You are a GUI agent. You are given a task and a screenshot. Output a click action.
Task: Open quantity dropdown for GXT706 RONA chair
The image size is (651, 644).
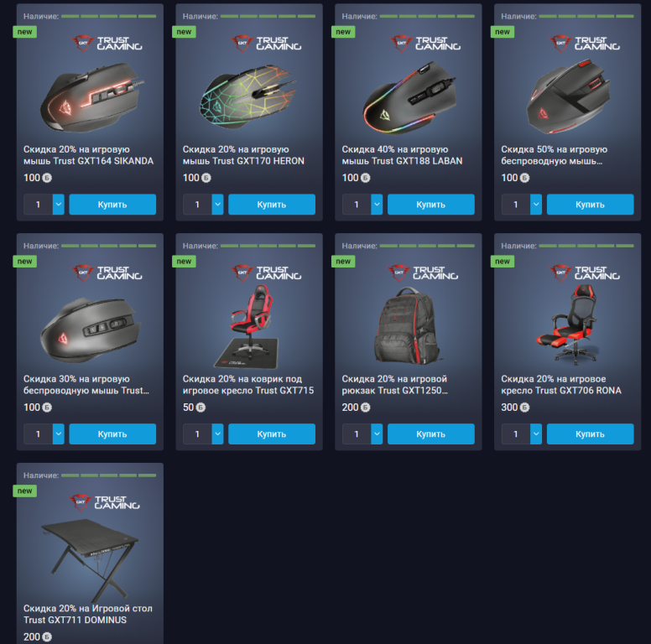click(x=536, y=434)
